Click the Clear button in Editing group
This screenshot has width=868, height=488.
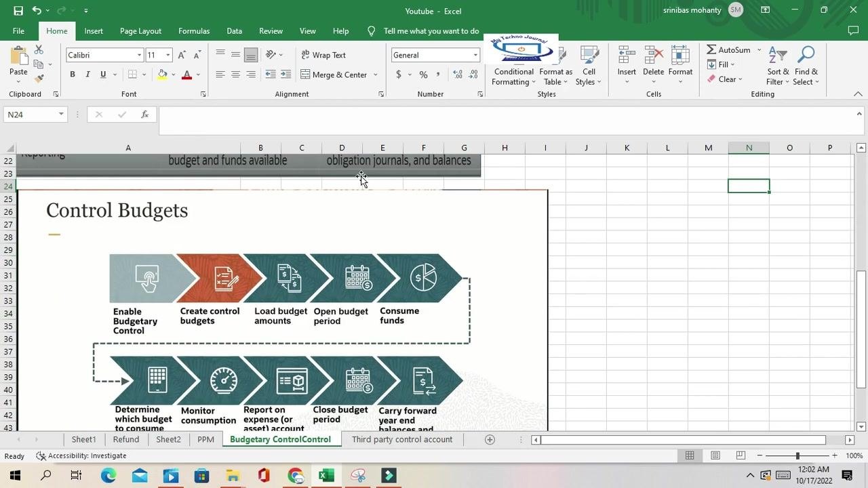click(724, 79)
